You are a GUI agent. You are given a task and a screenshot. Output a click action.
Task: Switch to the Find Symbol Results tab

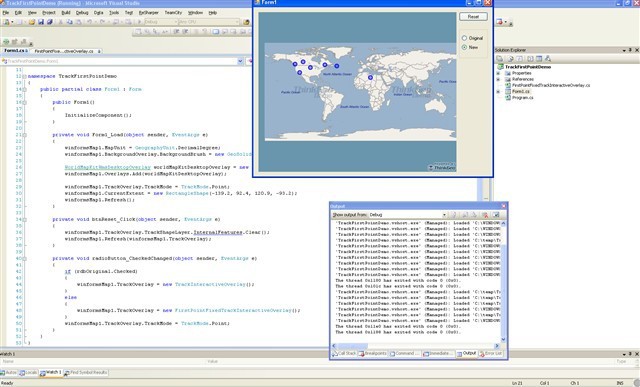[86, 373]
